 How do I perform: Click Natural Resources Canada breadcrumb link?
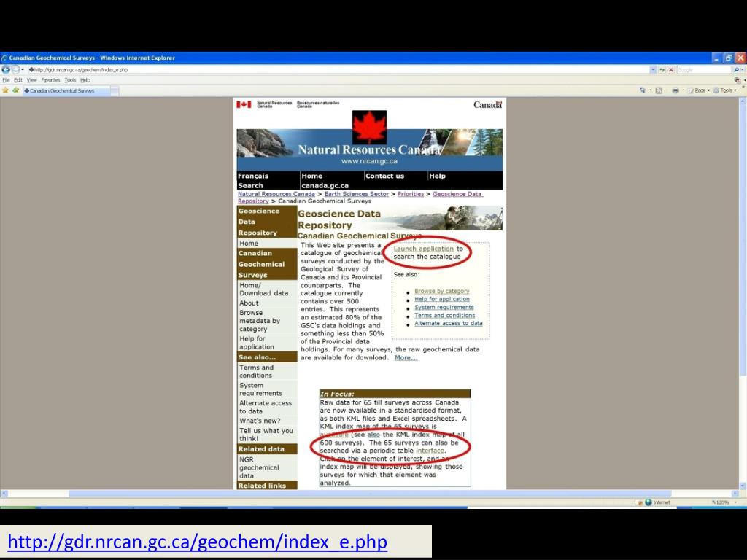pos(276,194)
